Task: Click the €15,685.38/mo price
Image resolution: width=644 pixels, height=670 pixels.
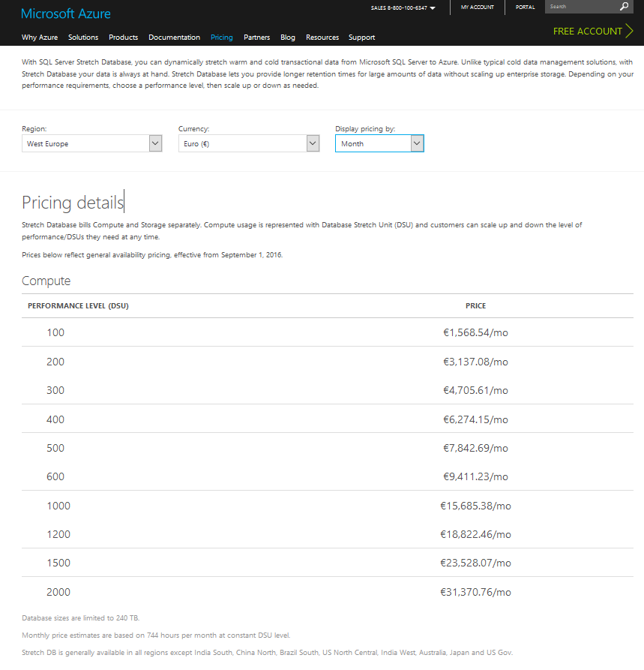Action: (476, 506)
